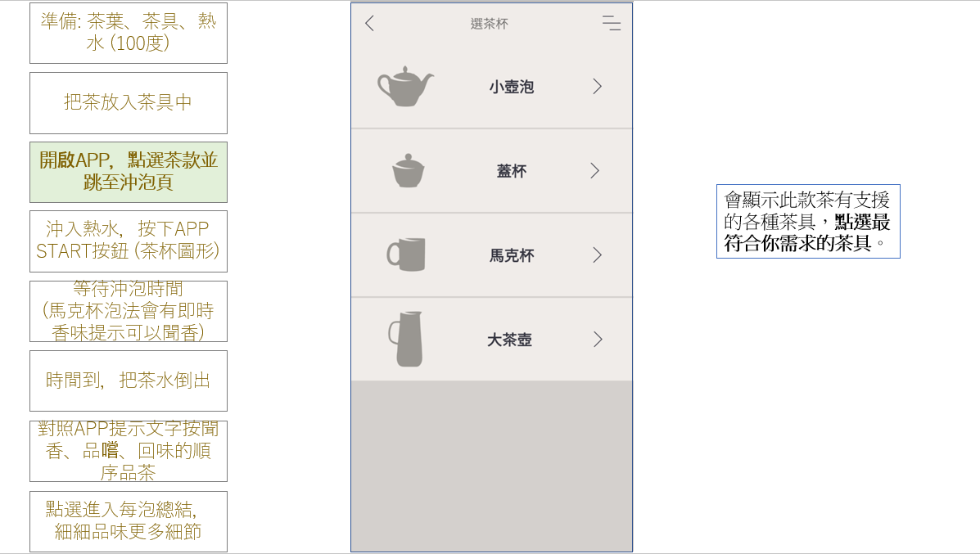This screenshot has width=980, height=554.
Task: Expand the 蓋杯 row chevron
Action: [595, 171]
